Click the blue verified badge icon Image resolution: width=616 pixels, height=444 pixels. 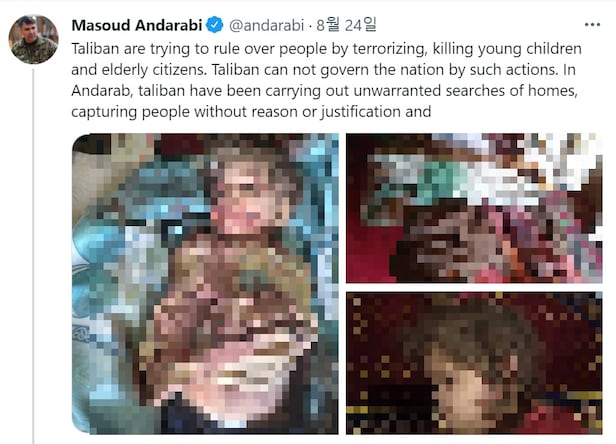(x=215, y=25)
